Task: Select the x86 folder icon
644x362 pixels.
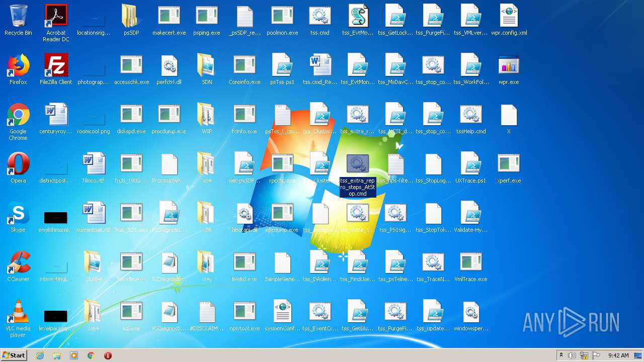Action: click(x=207, y=214)
